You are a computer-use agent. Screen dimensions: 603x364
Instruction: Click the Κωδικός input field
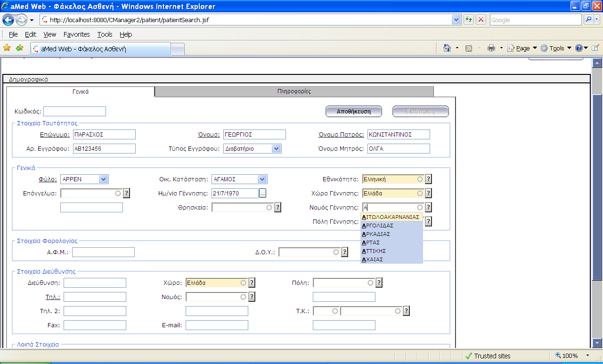[x=74, y=112]
